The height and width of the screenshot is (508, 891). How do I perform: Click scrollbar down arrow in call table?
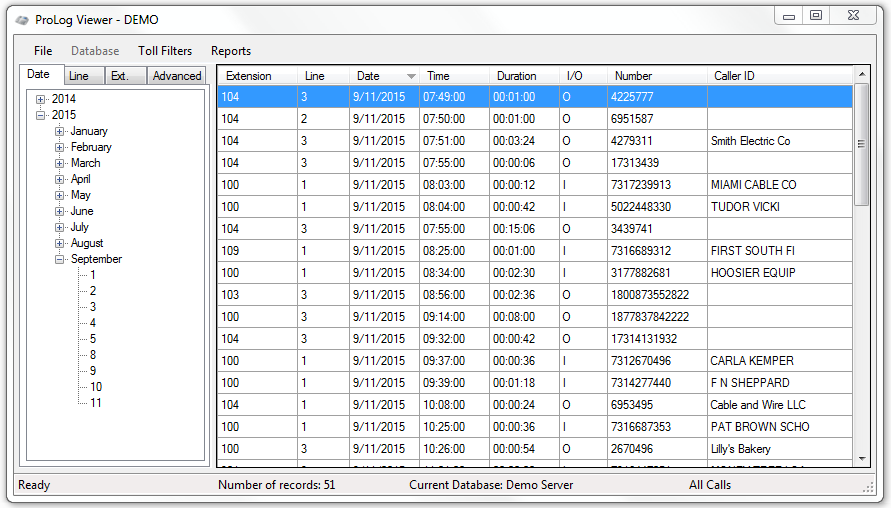861,459
